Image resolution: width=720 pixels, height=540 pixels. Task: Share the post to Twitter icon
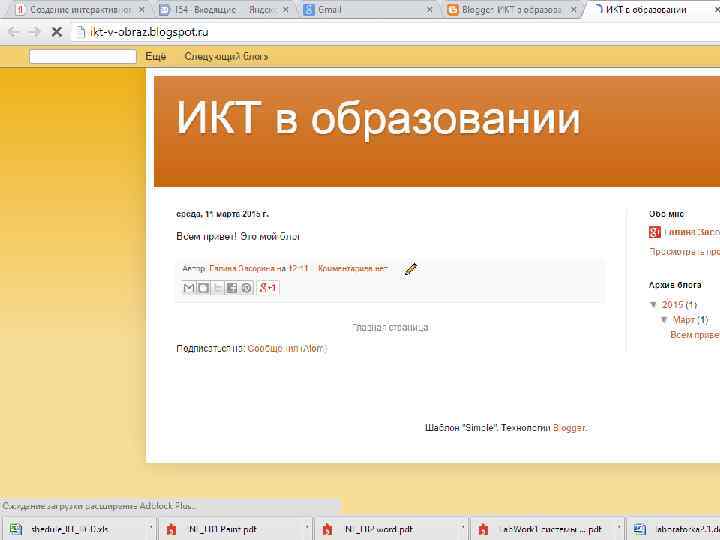(217, 288)
